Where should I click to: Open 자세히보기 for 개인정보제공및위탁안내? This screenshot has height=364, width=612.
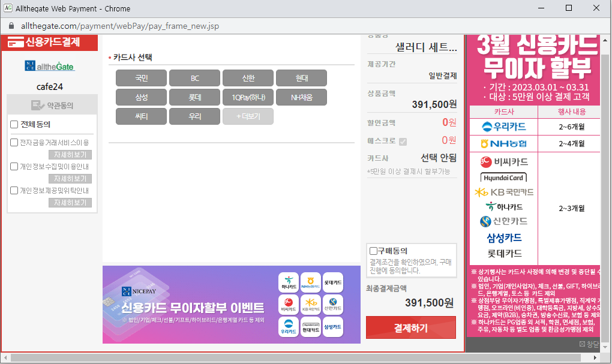[x=70, y=203]
